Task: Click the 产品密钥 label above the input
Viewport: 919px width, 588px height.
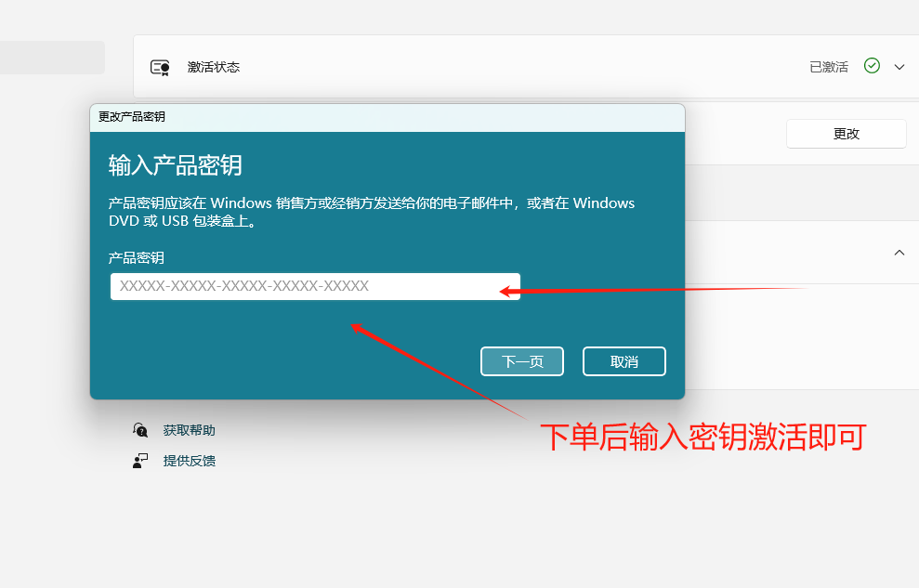Action: [x=137, y=257]
